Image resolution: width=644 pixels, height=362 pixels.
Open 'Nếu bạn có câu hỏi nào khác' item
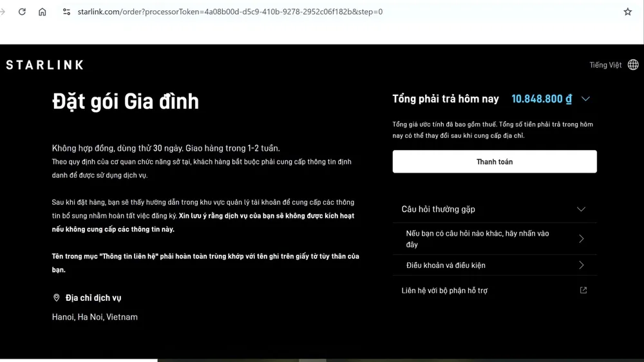click(x=495, y=239)
